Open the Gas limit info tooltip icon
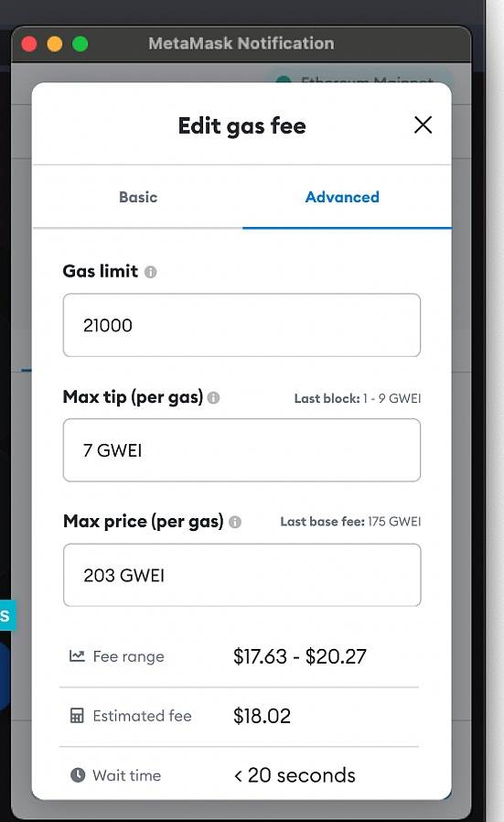Image resolution: width=504 pixels, height=822 pixels. point(150,272)
